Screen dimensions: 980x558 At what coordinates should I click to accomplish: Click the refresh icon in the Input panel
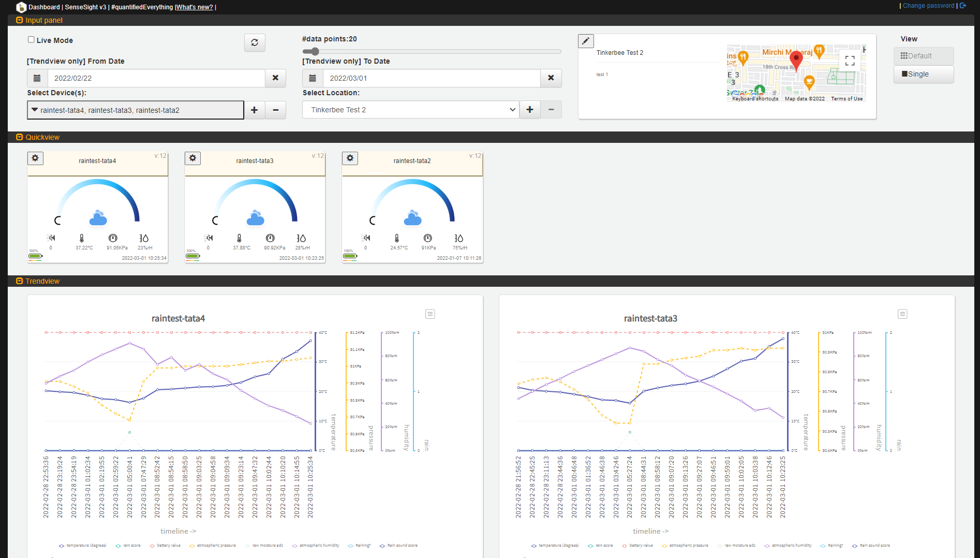pos(255,43)
